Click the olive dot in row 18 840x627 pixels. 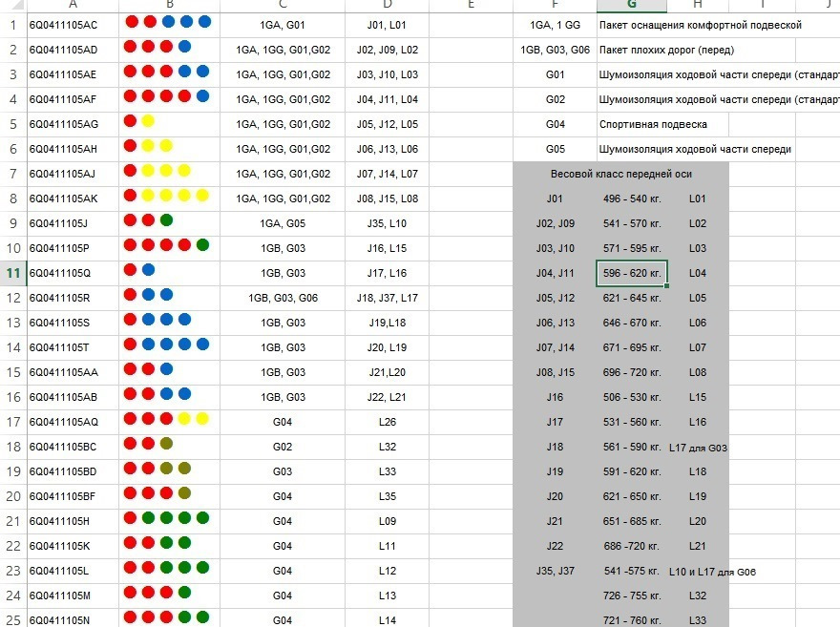167,444
